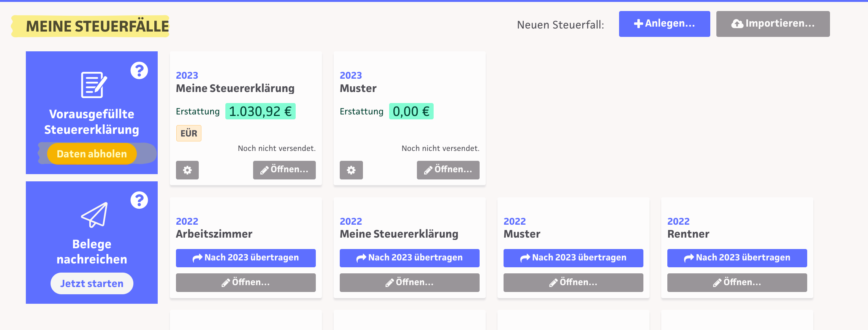Open settings gear for 2023 Meine Steuererklärung
The width and height of the screenshot is (868, 330).
click(x=187, y=170)
